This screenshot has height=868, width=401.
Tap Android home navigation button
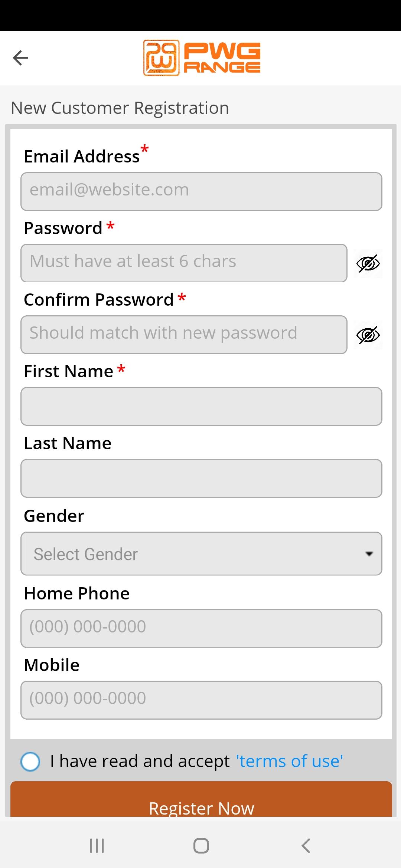tap(201, 846)
